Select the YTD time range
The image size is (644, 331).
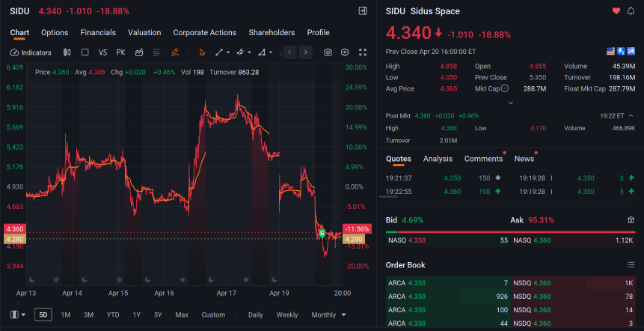tap(113, 315)
